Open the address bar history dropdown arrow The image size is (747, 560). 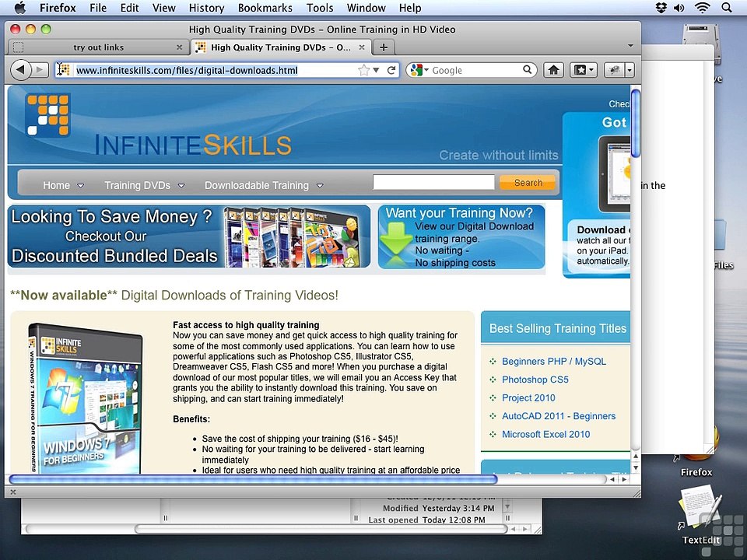[x=377, y=70]
